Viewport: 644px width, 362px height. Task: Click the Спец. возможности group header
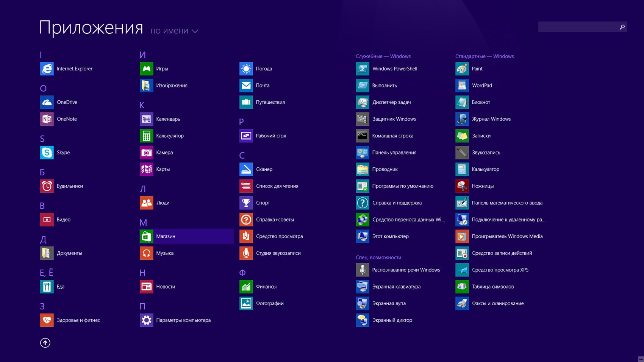(x=378, y=257)
